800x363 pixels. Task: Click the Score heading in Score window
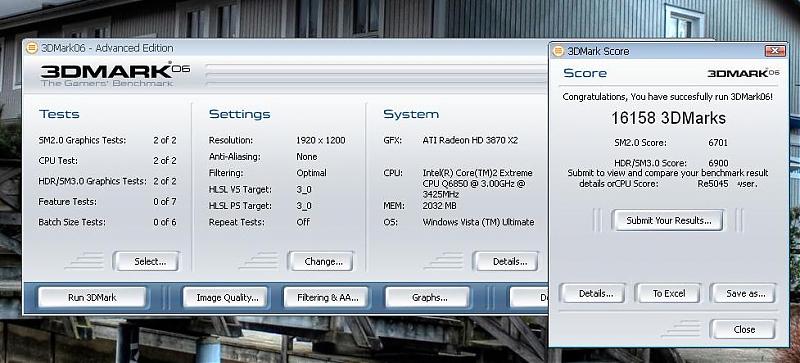click(x=585, y=73)
